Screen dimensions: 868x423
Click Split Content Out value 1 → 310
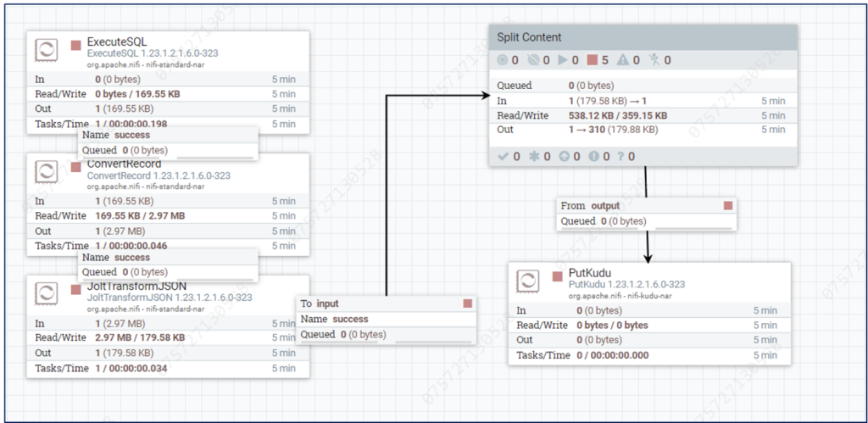(x=588, y=130)
